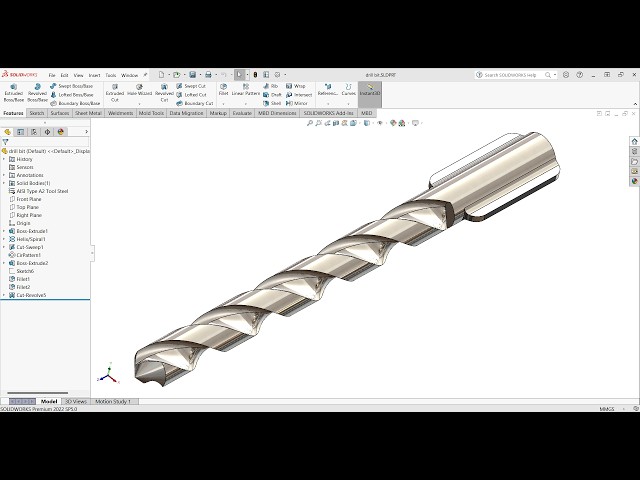Select the Mirror tool

point(297,103)
